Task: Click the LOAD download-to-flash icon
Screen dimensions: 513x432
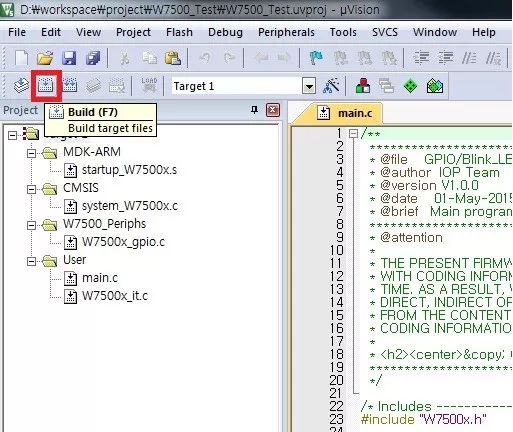Action: click(149, 85)
